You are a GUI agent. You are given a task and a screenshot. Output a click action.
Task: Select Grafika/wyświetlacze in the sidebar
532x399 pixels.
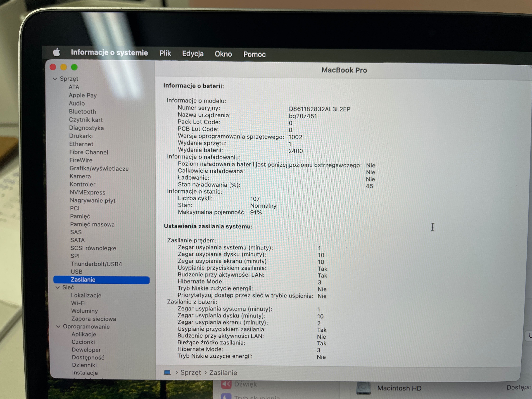[99, 168]
